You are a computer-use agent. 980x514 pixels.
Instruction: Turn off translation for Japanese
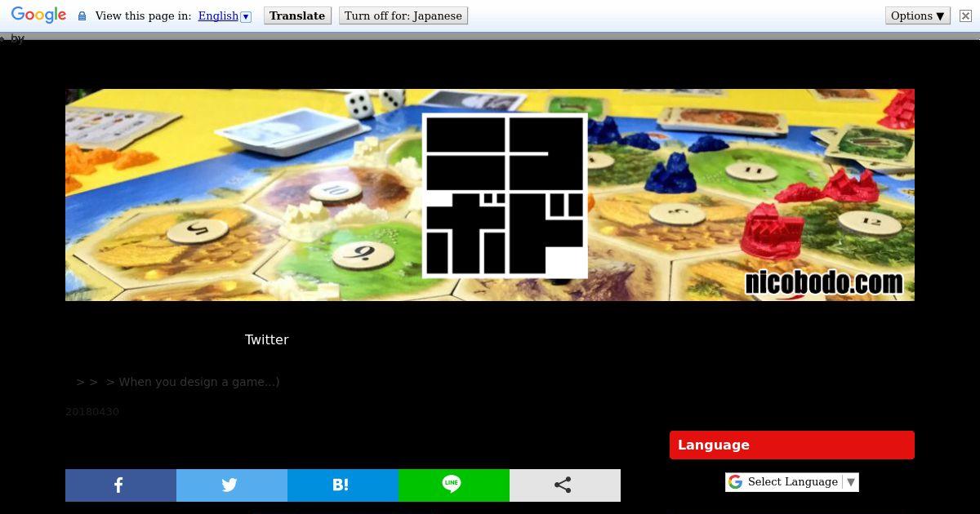[403, 16]
